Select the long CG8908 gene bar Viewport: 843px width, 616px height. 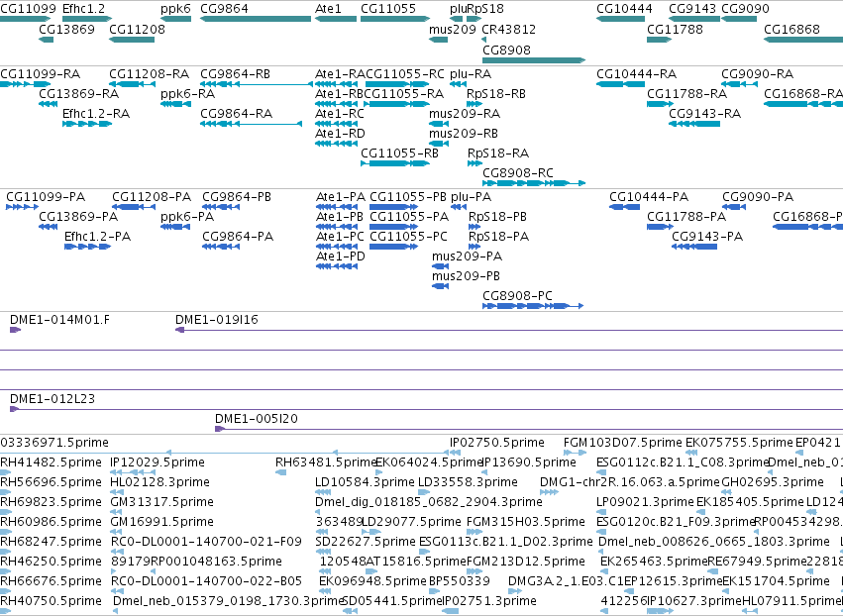[x=534, y=60]
